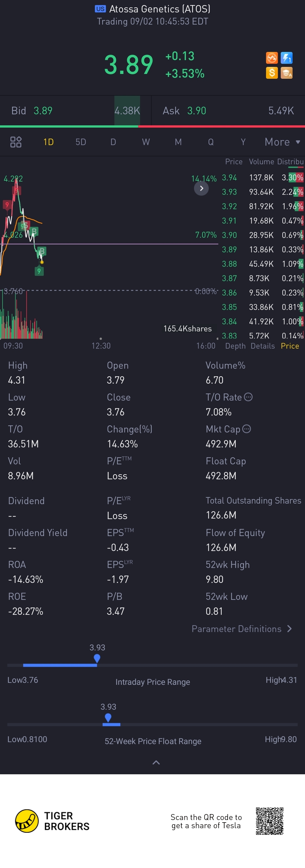This screenshot has height=868, width=305.
Task: Tap the lowest green B buy marker
Action: (42, 252)
